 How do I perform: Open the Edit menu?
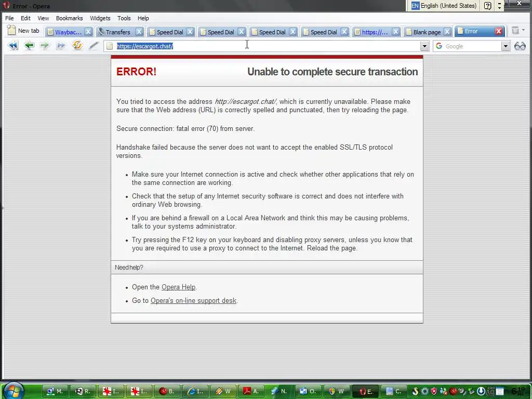[x=25, y=18]
